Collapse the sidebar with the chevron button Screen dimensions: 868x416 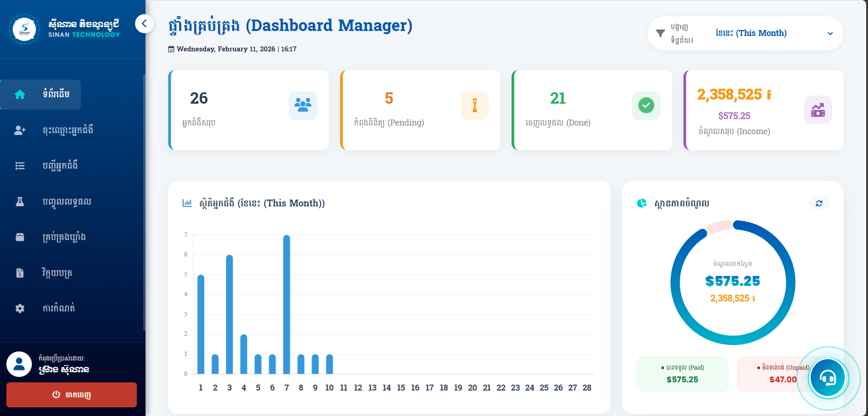coord(144,24)
